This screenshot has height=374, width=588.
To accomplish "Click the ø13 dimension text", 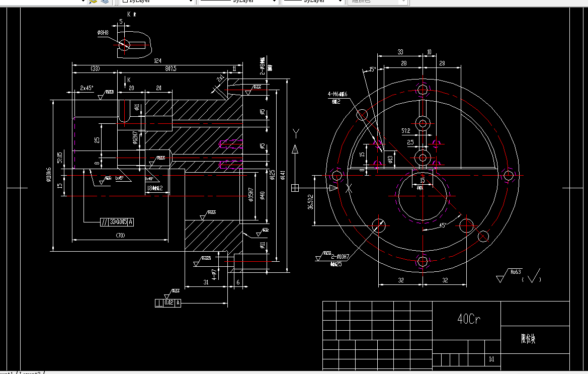I will pos(390,160).
